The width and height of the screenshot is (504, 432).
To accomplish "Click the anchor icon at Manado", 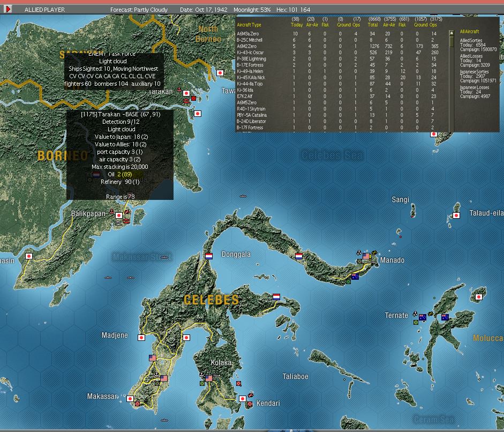I will point(359,252).
